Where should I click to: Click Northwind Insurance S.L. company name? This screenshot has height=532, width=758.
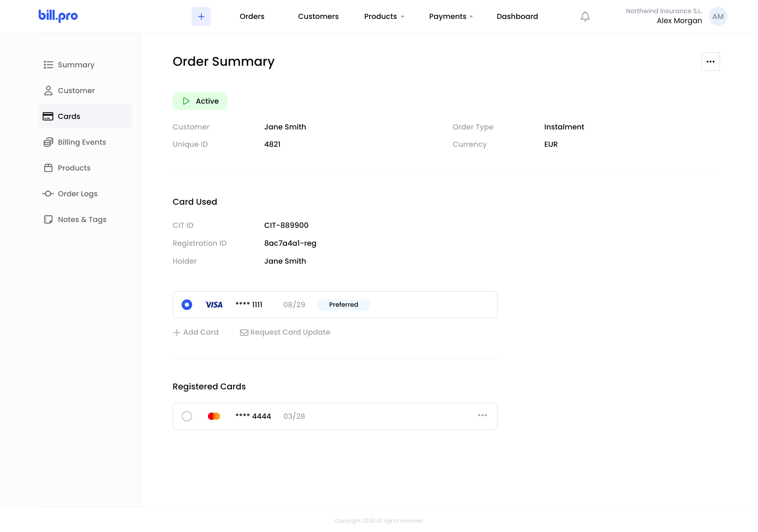coord(664,11)
